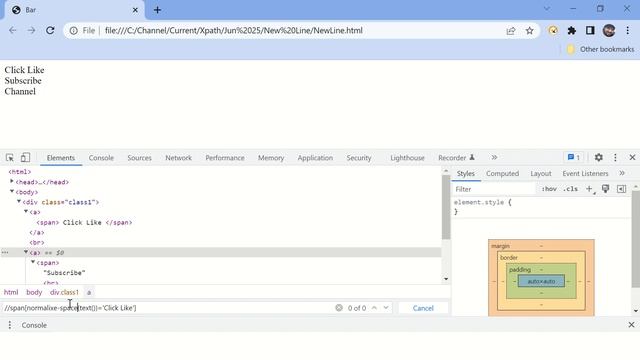Switch to the Elements tab
640x360 pixels.
[x=61, y=158]
